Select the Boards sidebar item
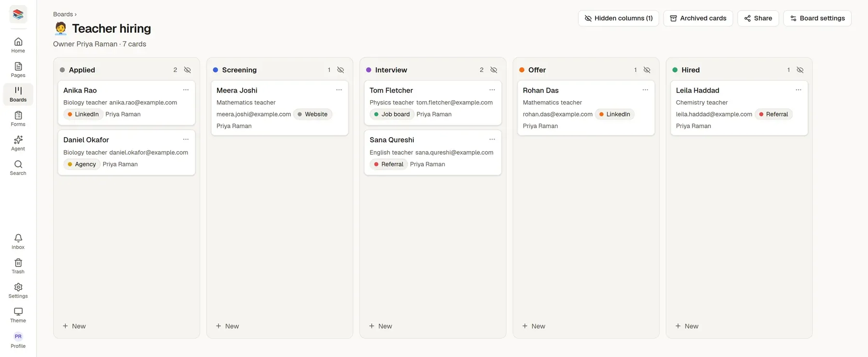Image resolution: width=868 pixels, height=357 pixels. [18, 94]
